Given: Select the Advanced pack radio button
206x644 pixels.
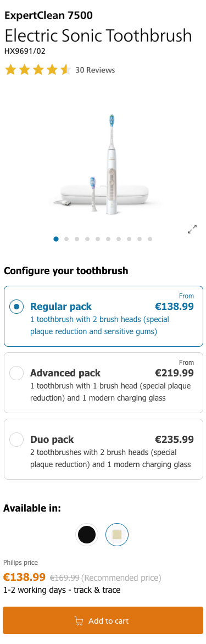Looking at the screenshot, I should pyautogui.click(x=16, y=373).
